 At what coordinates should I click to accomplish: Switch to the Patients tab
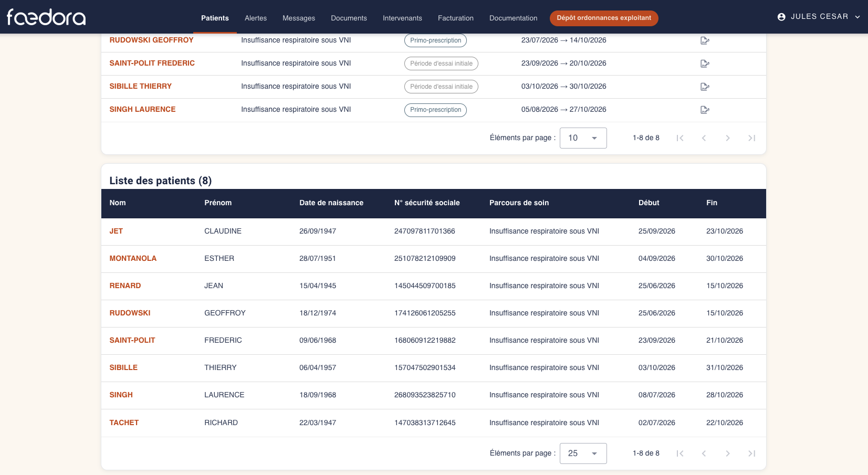coord(215,18)
